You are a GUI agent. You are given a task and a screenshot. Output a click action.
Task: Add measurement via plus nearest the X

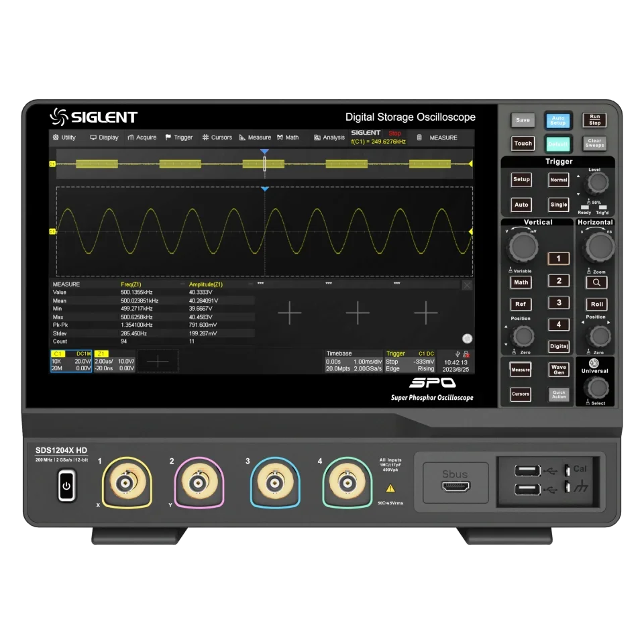click(426, 313)
